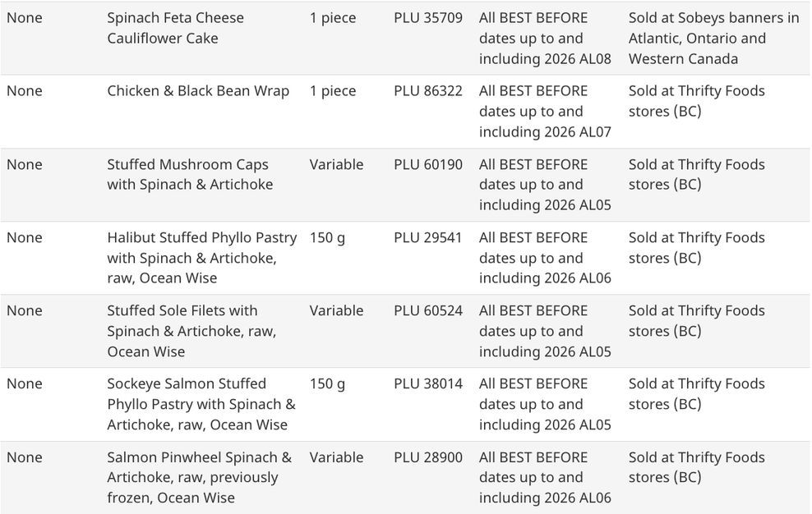This screenshot has width=812, height=514.
Task: Click the PLU 60524 code cell
Action: coord(427,310)
